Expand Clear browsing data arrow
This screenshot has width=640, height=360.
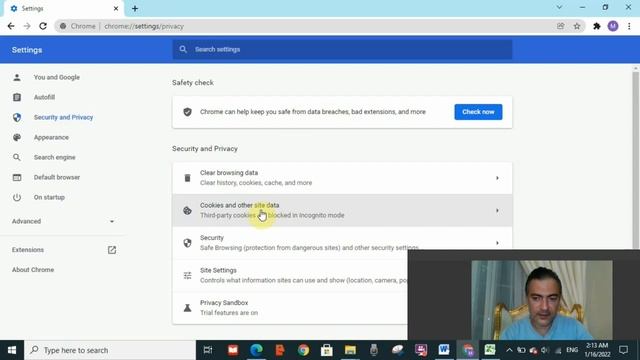click(497, 178)
